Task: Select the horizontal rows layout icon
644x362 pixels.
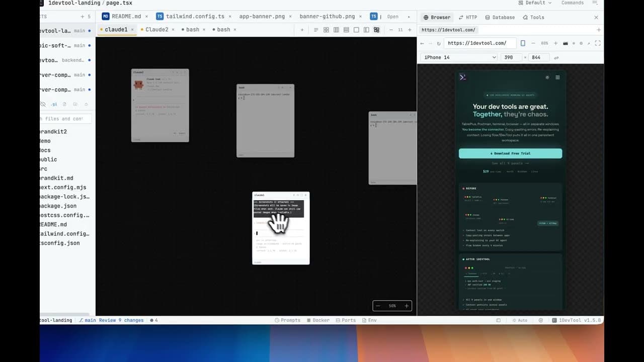Action: pos(346,30)
